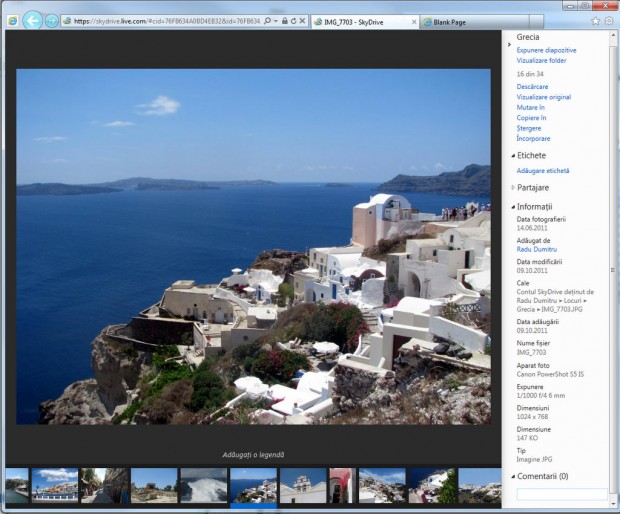620x514 pixels.
Task: Close the IMG_7703 - SkyDrive tab
Action: (x=413, y=21)
